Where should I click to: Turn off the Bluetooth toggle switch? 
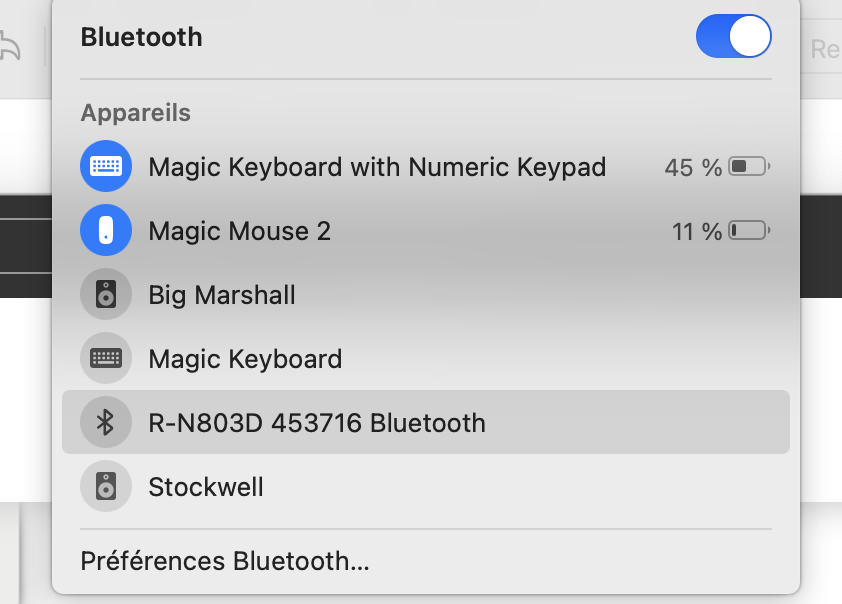click(x=733, y=38)
